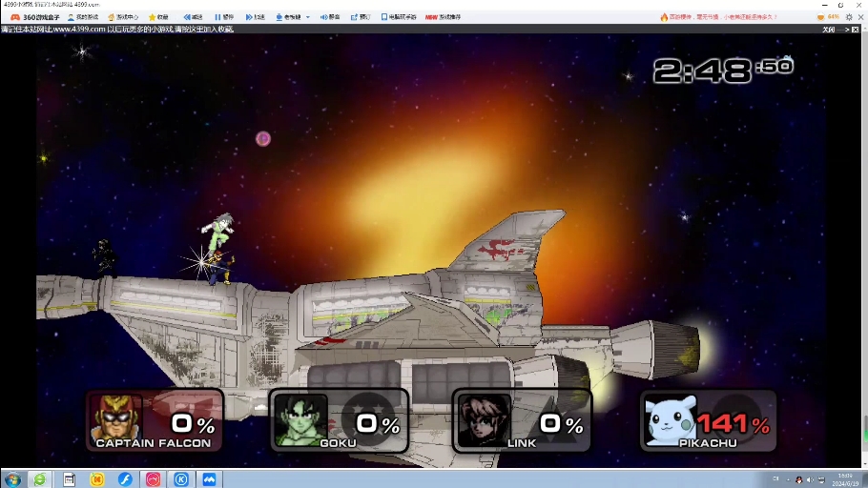The width and height of the screenshot is (868, 488).
Task: Open the green 360 browser taskbar icon
Action: tap(40, 479)
